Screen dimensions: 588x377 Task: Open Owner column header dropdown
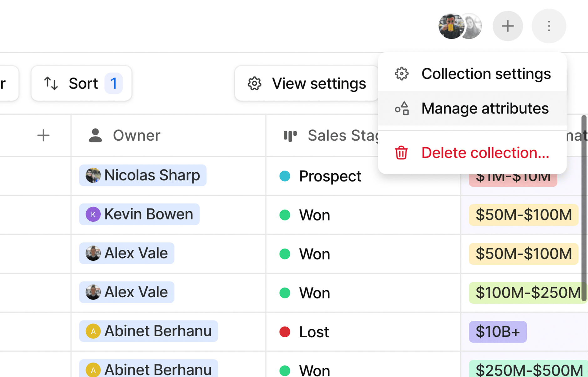(168, 135)
